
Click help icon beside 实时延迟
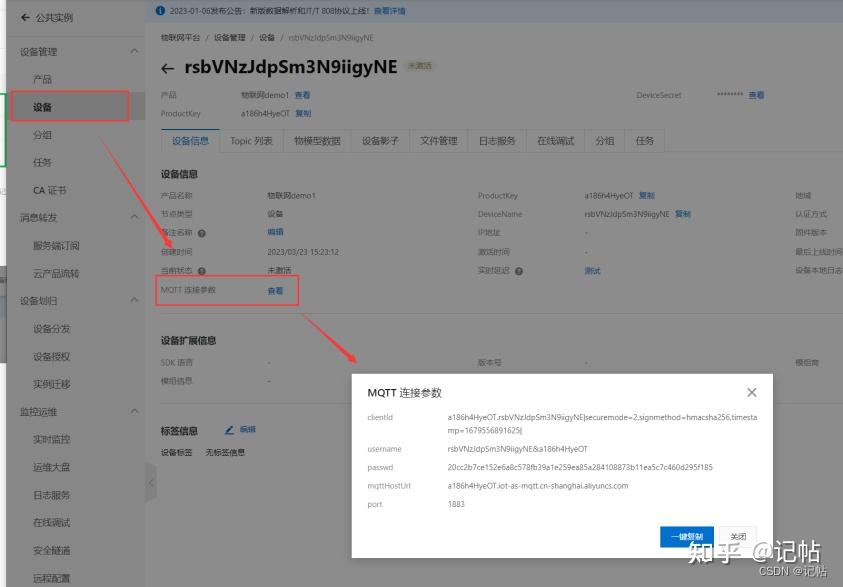(x=519, y=271)
